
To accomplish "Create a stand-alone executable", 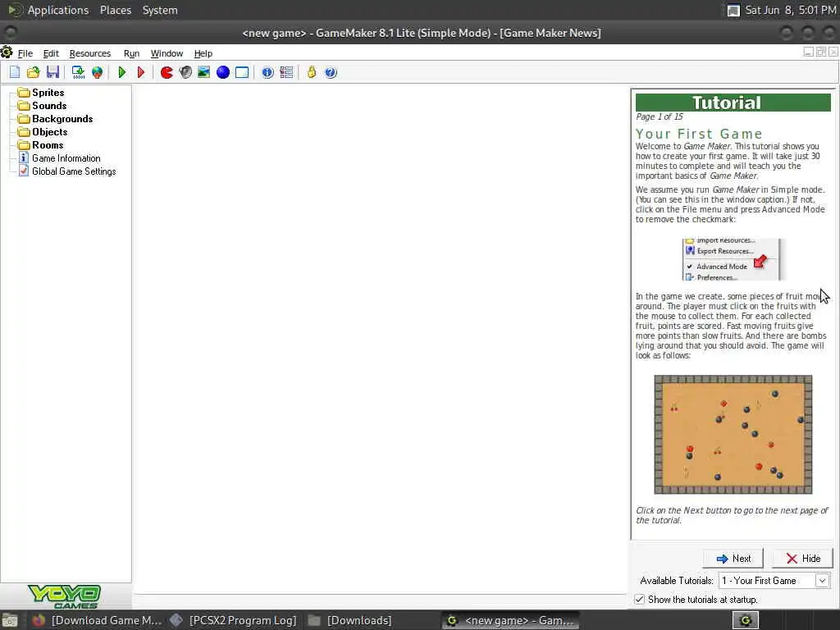I will (x=78, y=72).
